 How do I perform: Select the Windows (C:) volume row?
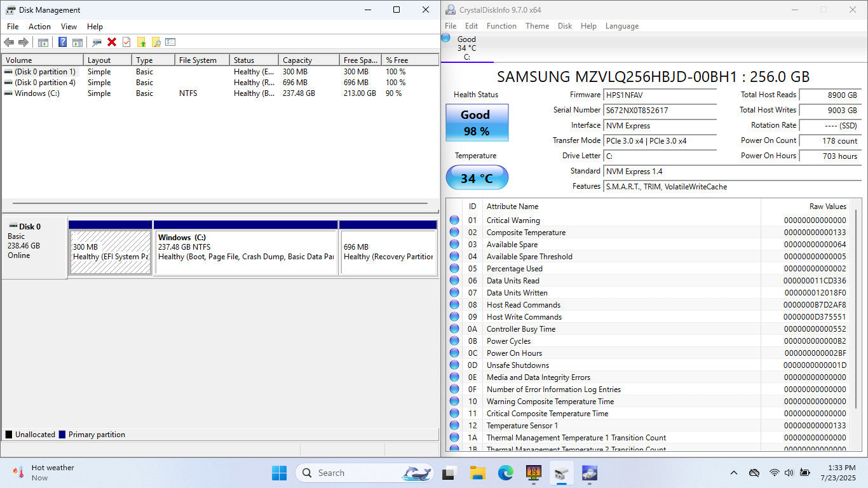(x=37, y=93)
